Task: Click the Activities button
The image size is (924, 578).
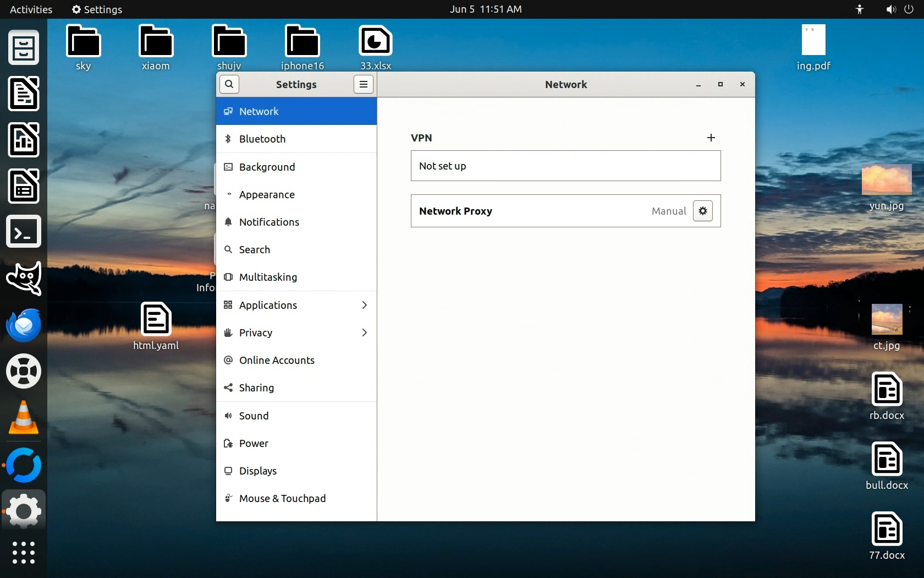Action: pos(31,9)
